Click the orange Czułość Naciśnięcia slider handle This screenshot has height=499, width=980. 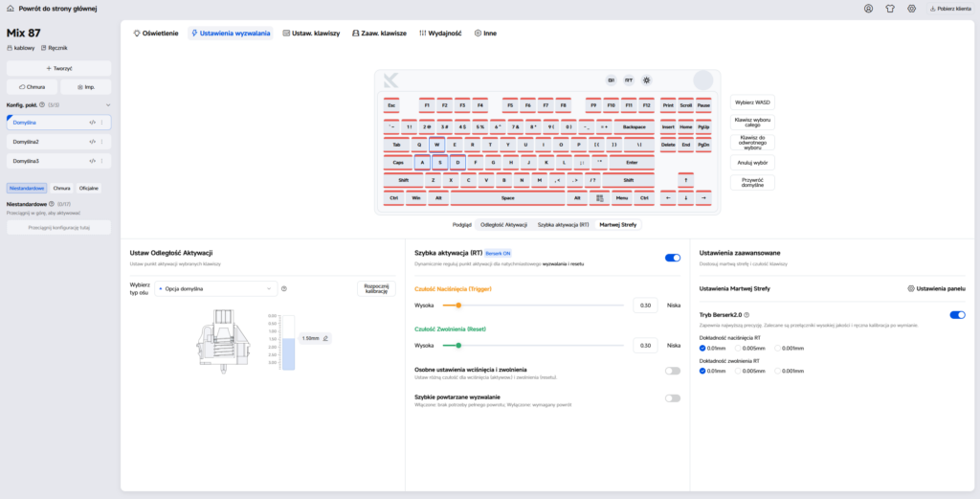coord(458,306)
